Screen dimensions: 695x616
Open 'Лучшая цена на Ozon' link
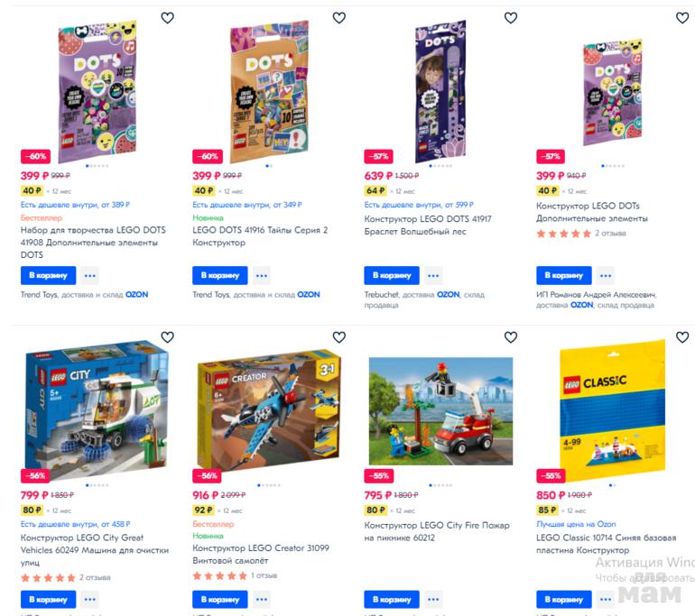point(576,524)
